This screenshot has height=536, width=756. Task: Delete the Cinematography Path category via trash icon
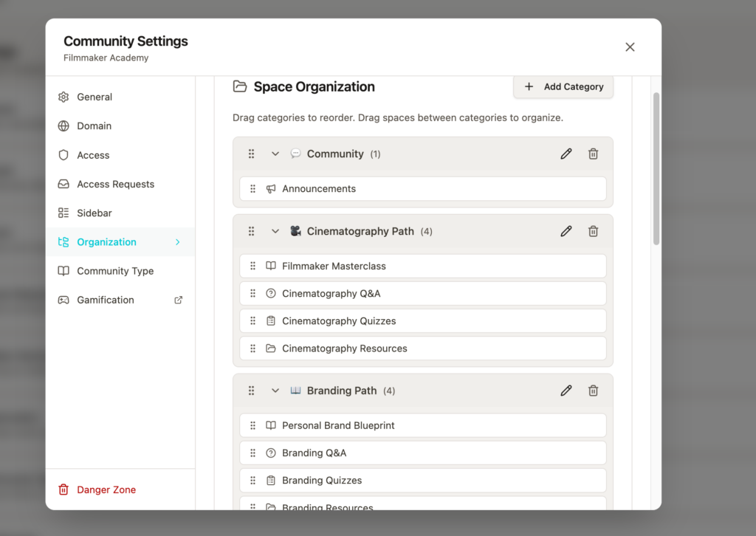[x=593, y=231]
